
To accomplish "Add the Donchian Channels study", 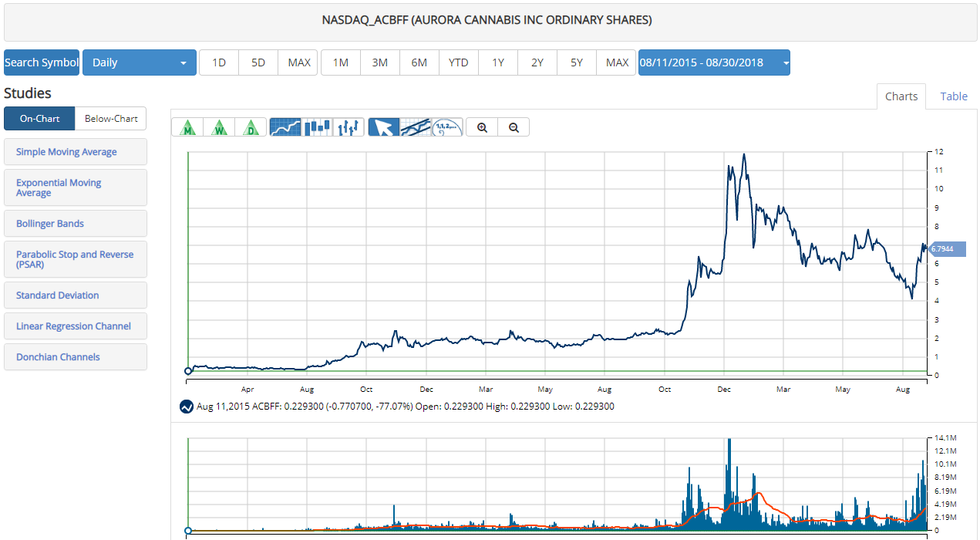I will click(x=76, y=357).
